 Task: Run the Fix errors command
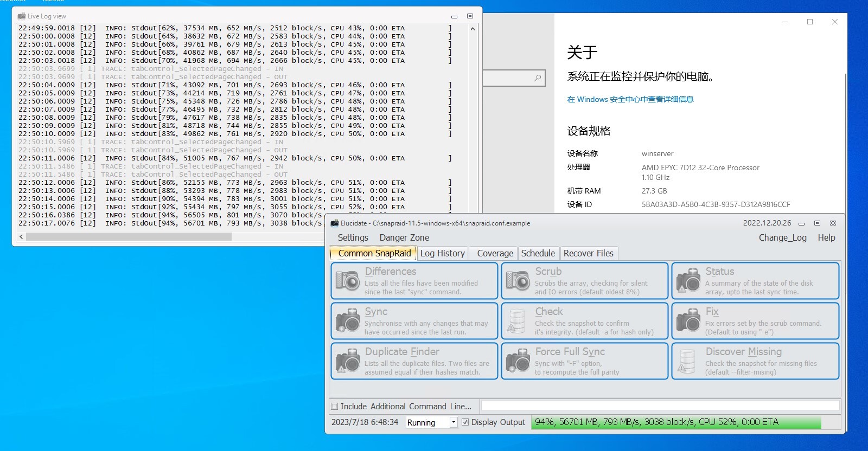[755, 321]
